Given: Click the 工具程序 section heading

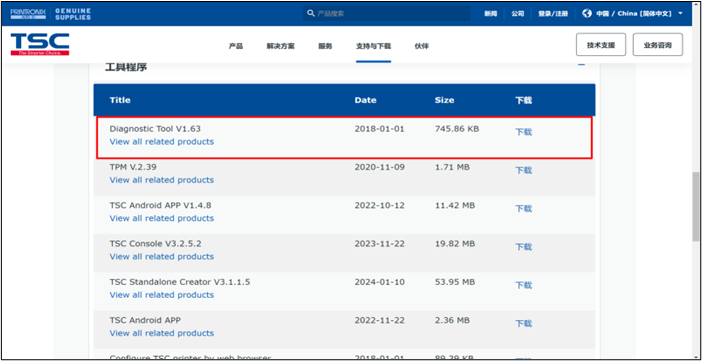Looking at the screenshot, I should (x=126, y=68).
